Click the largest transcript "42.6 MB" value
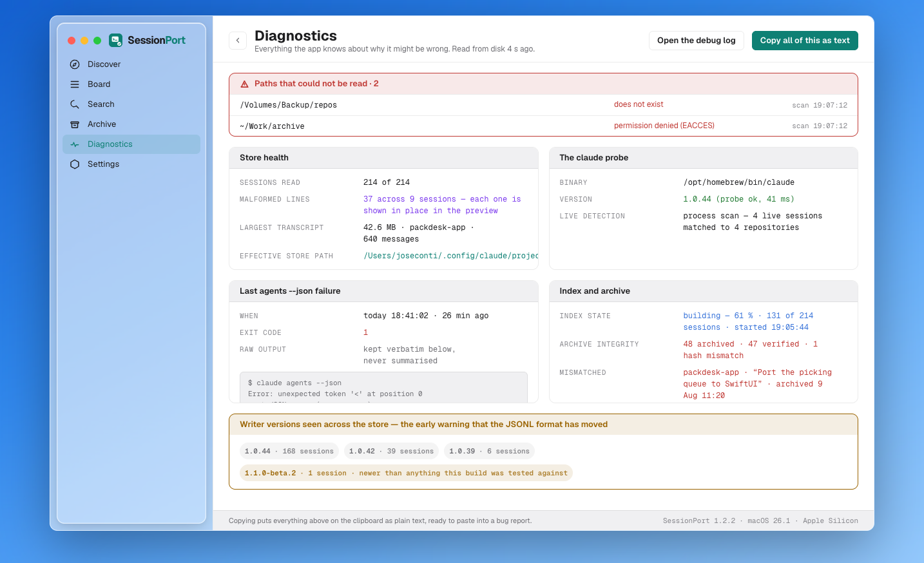The image size is (924, 563). tap(419, 233)
